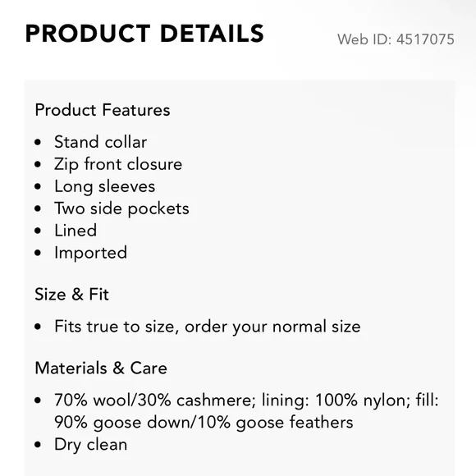Select the Web ID 4517075 text

(x=396, y=39)
